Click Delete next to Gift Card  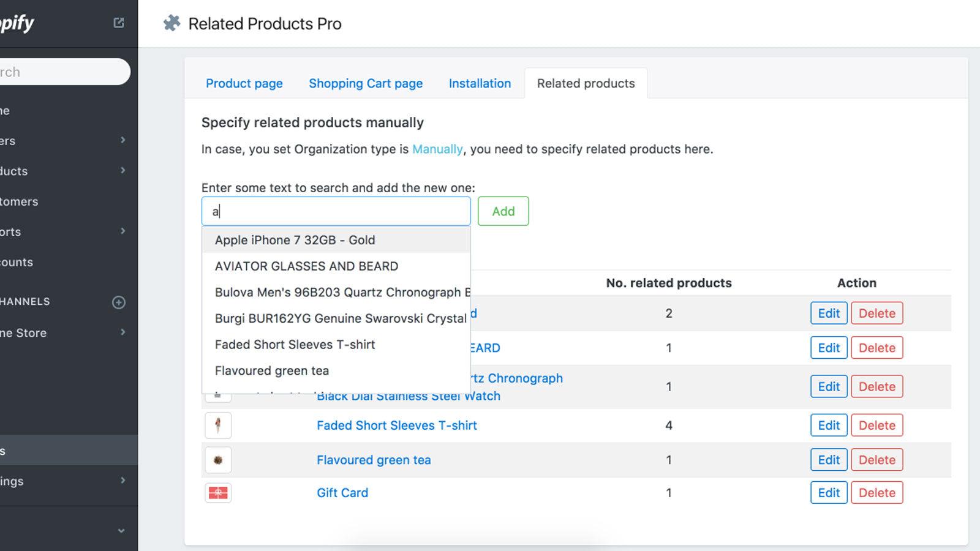[x=877, y=492]
